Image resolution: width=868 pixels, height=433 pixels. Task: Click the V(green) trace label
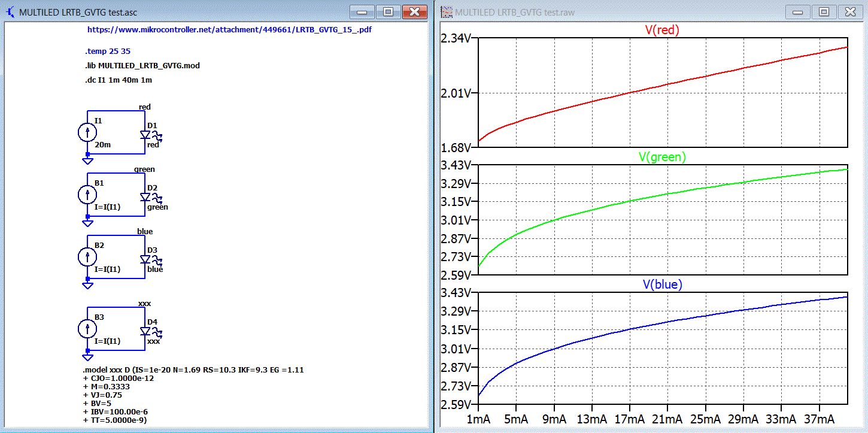coord(661,157)
